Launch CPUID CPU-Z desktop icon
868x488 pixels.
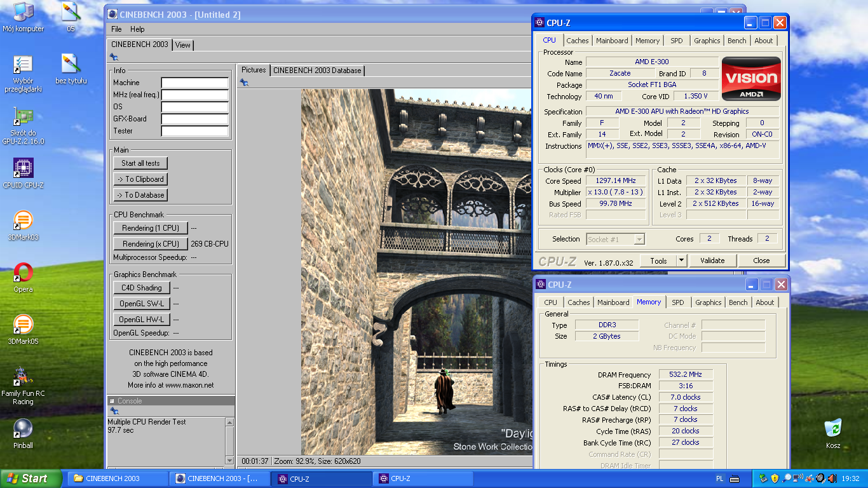coord(23,173)
